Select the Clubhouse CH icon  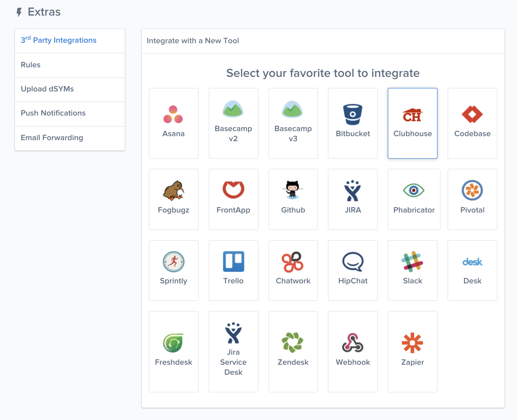[412, 115]
